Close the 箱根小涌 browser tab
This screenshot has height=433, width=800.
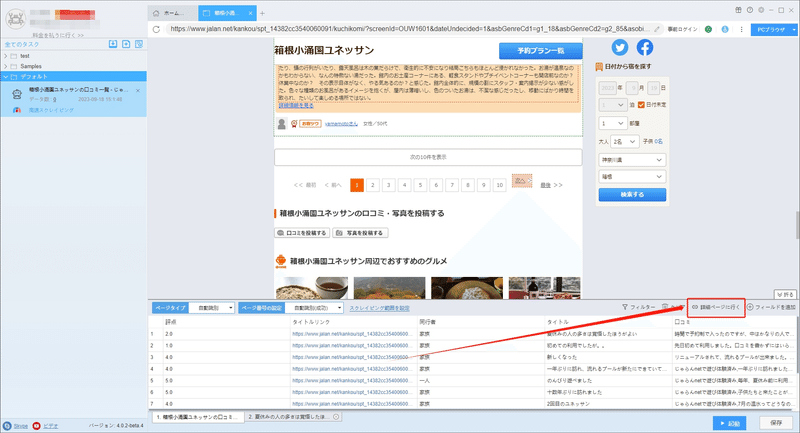pyautogui.click(x=251, y=13)
